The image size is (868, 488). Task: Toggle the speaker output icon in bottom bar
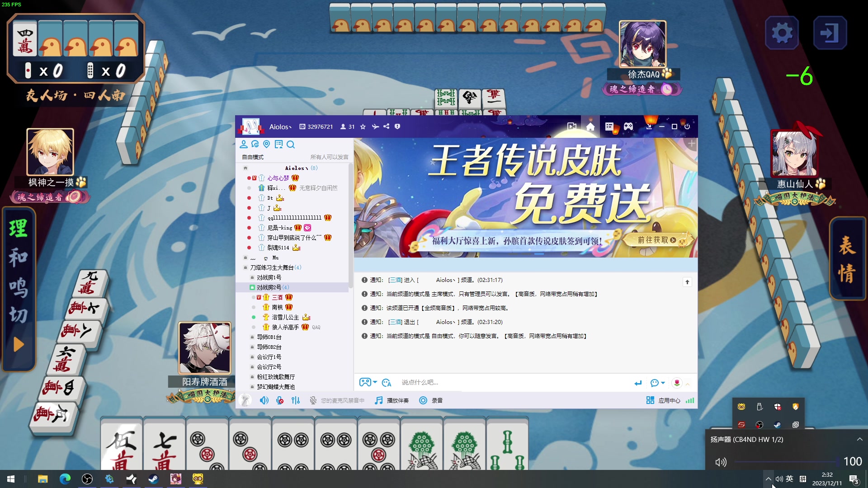264,400
